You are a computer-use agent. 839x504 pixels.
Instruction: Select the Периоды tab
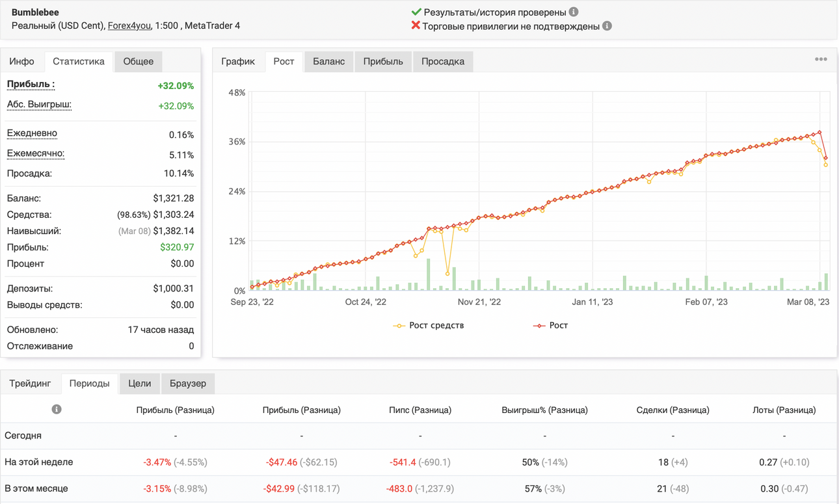click(x=90, y=383)
